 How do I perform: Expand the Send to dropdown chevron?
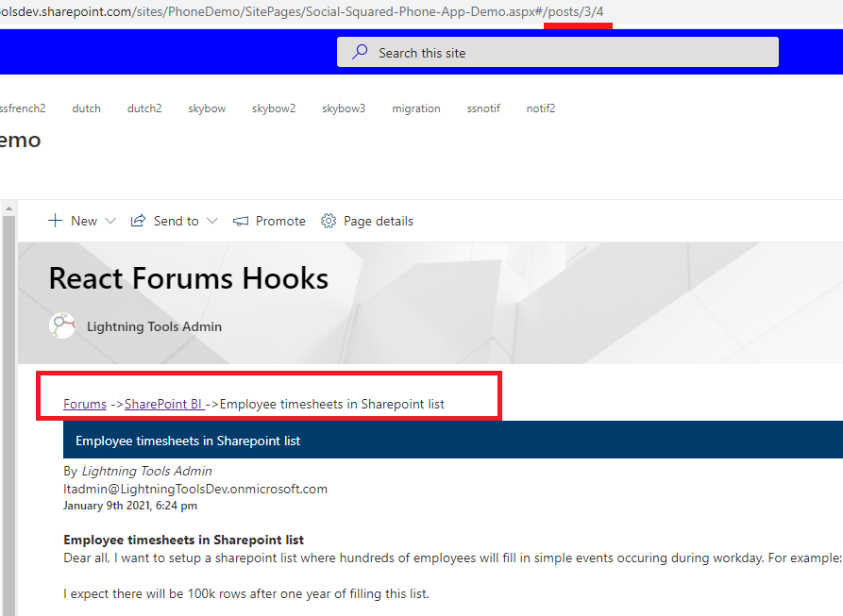coord(212,221)
